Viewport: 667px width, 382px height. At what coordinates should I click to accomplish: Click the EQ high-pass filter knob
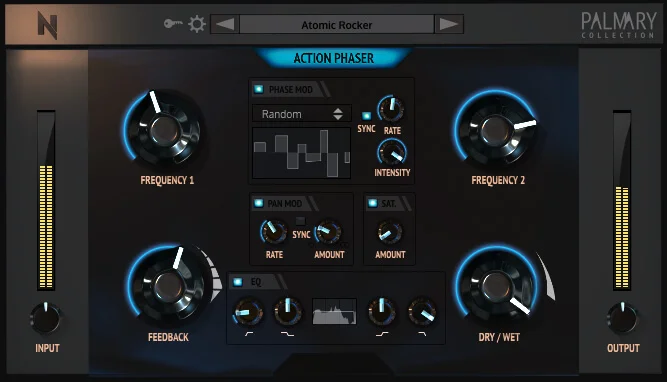coord(249,312)
